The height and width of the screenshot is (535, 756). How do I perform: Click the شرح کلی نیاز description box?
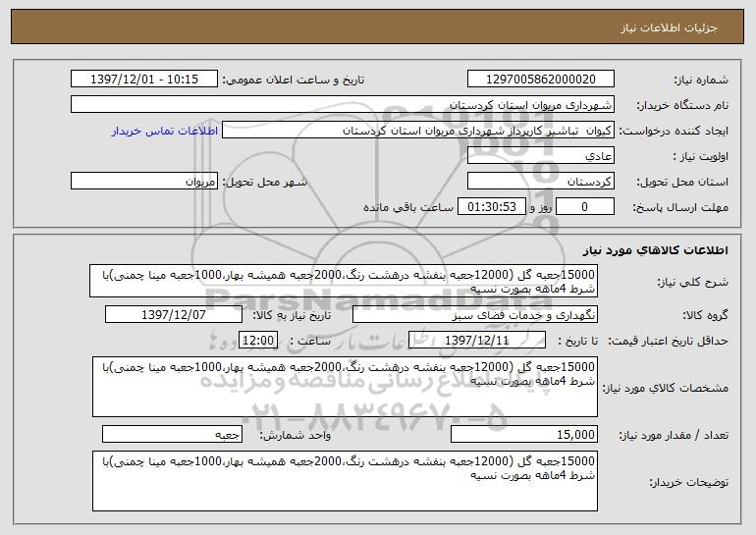344,281
